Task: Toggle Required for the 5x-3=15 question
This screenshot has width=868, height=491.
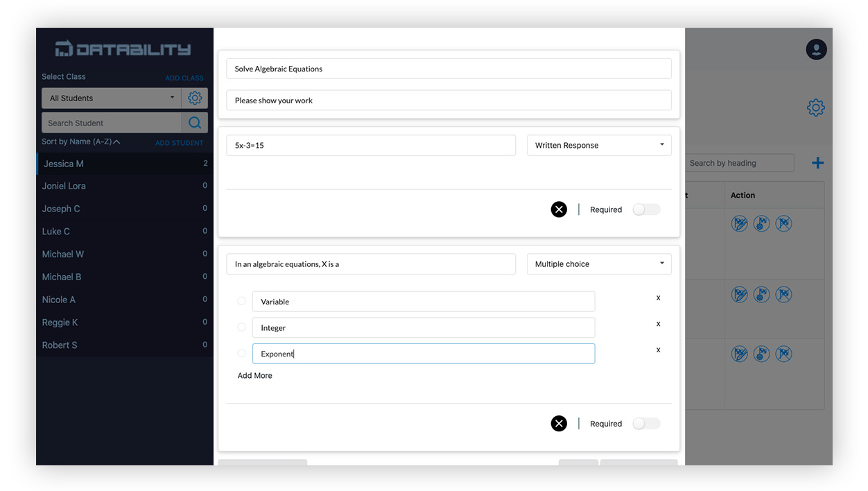Action: (x=646, y=209)
